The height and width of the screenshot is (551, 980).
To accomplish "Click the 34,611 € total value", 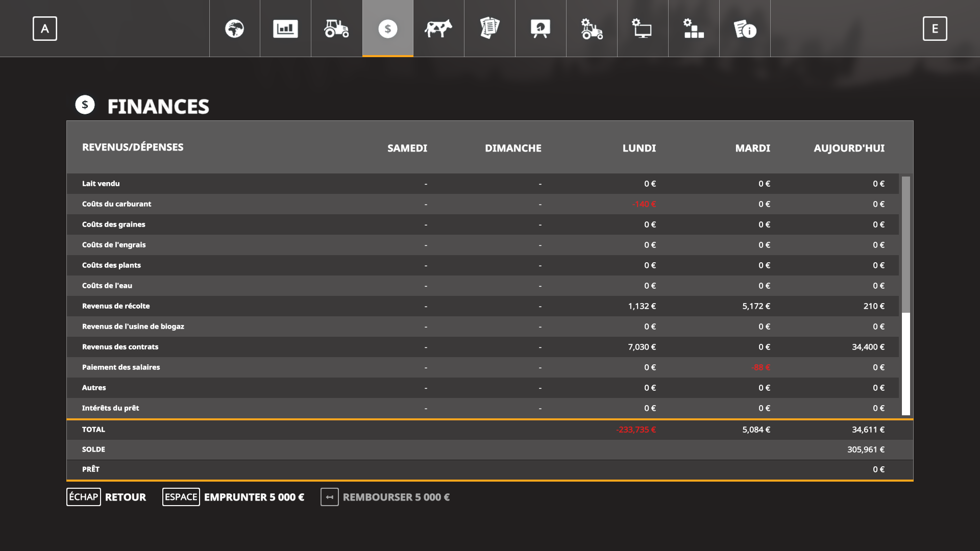I will point(868,430).
